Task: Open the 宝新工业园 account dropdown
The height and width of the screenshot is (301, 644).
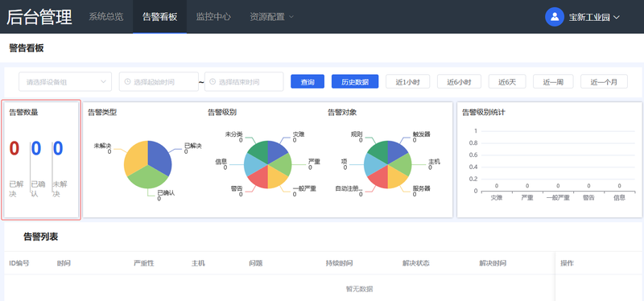Action: 594,17
